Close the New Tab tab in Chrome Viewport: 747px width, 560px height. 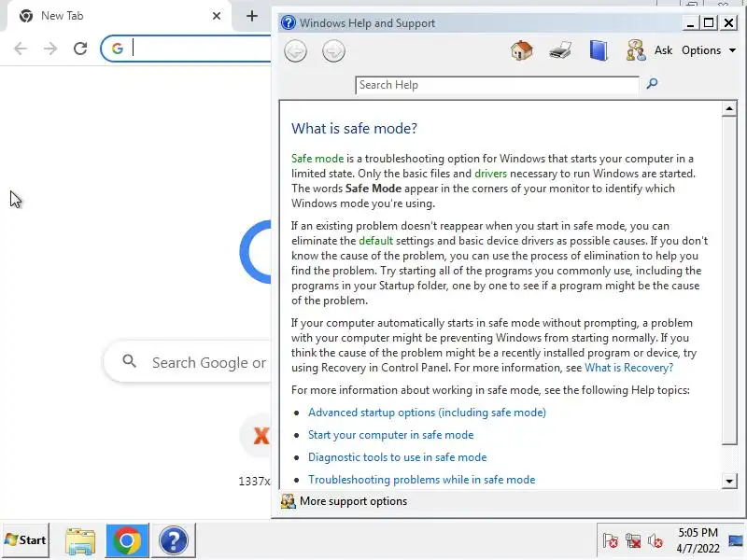click(217, 16)
